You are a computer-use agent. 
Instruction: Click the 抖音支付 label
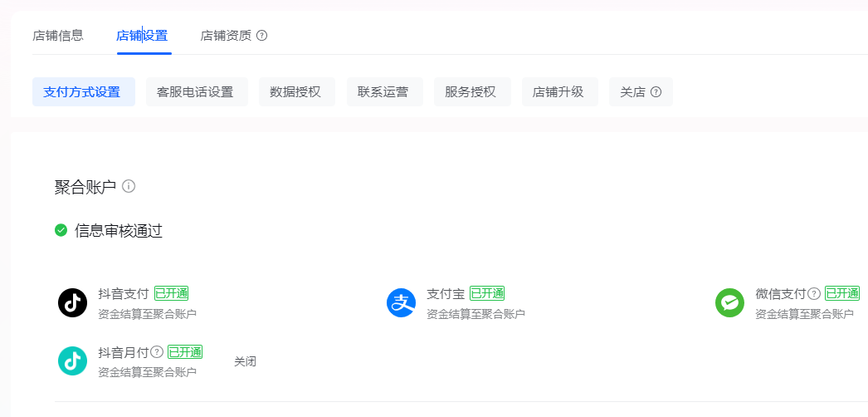point(124,293)
